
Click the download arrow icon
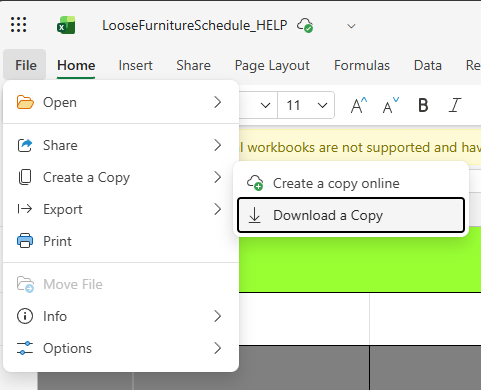click(x=255, y=215)
